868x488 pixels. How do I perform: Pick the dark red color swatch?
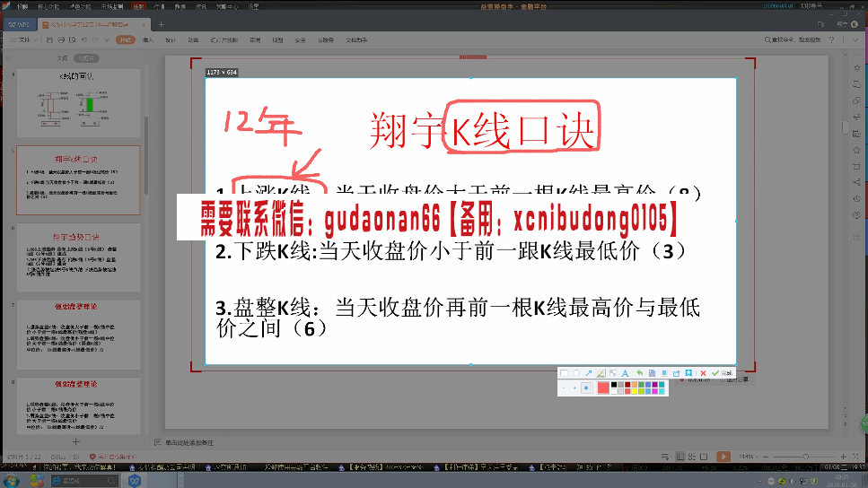(627, 385)
